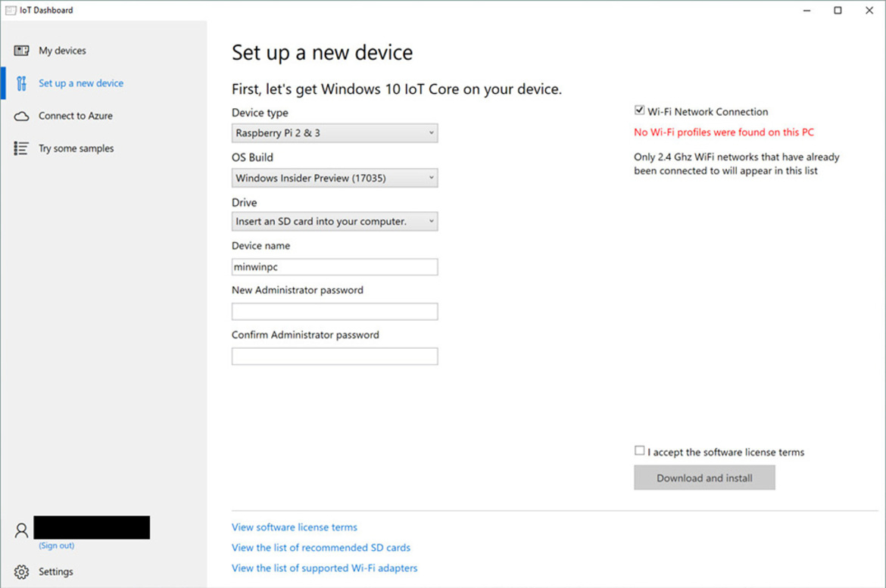Click the user account person icon
The image size is (886, 588).
[21, 530]
